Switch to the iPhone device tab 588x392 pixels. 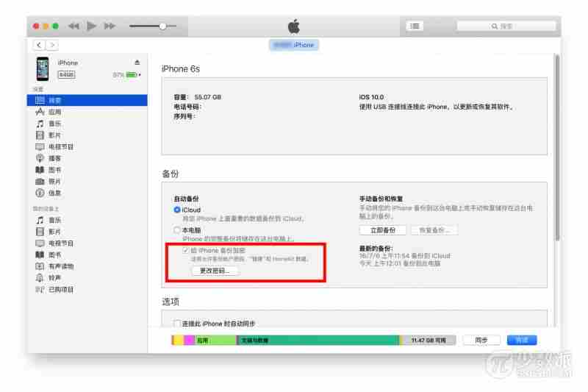pos(293,45)
